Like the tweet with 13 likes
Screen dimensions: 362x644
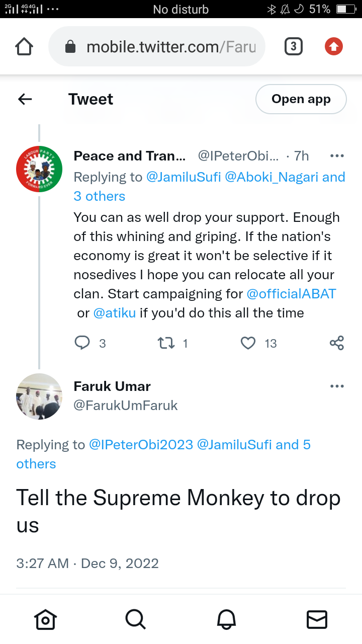coord(248,343)
